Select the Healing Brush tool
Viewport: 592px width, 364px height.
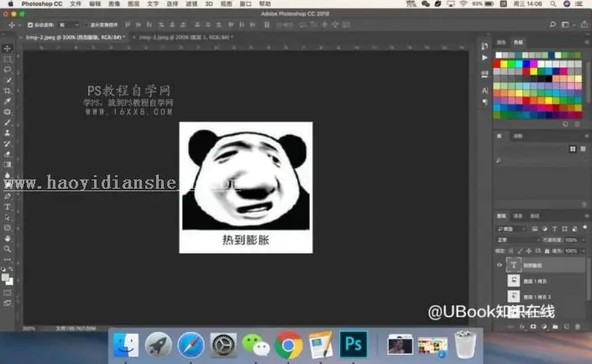[x=8, y=112]
